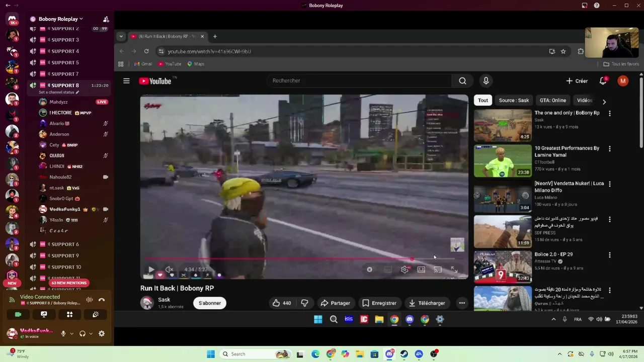The image size is (644, 362).
Task: Reload the YouTube page
Action: (146, 51)
